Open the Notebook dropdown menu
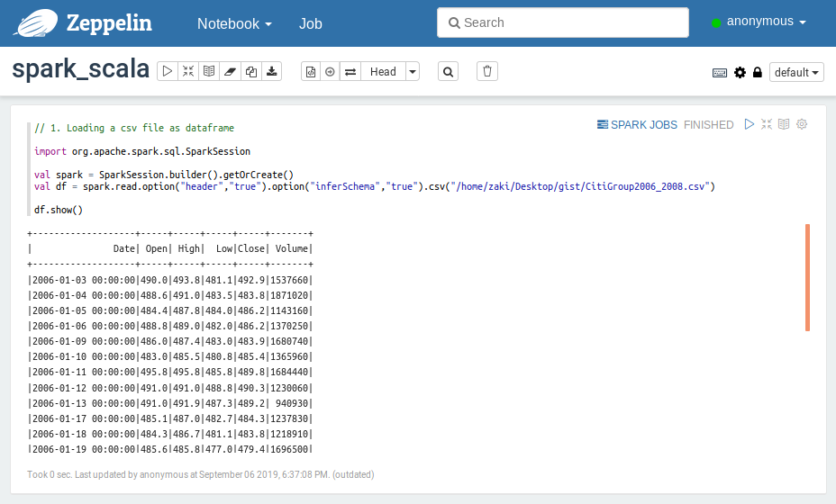 pos(234,23)
